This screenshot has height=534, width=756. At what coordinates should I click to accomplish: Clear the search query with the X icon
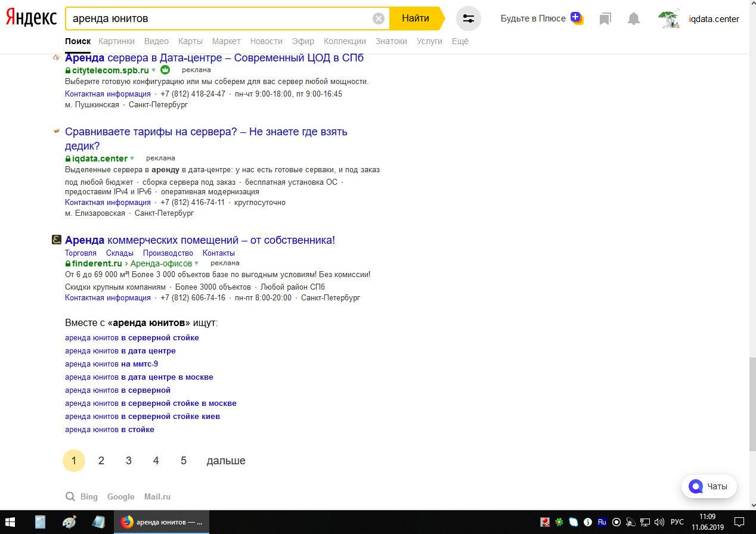point(378,18)
